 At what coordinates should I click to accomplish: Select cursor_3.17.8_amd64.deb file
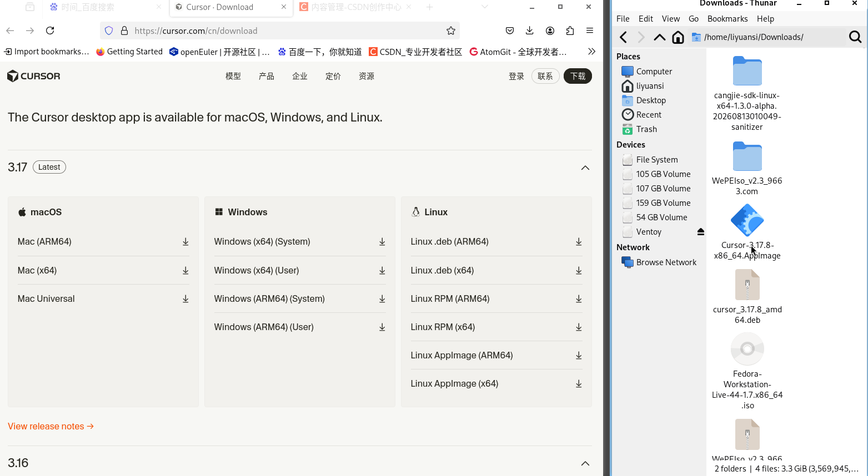[747, 297]
